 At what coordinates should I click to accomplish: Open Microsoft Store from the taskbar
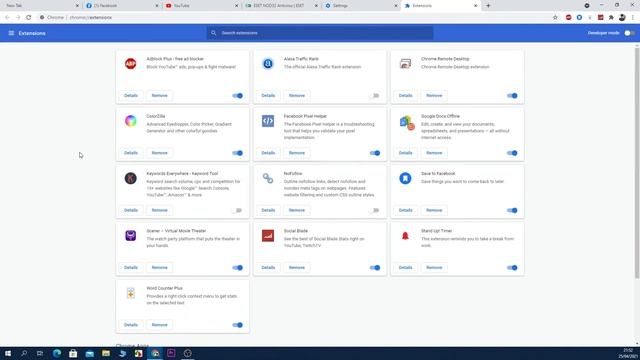pyautogui.click(x=73, y=353)
